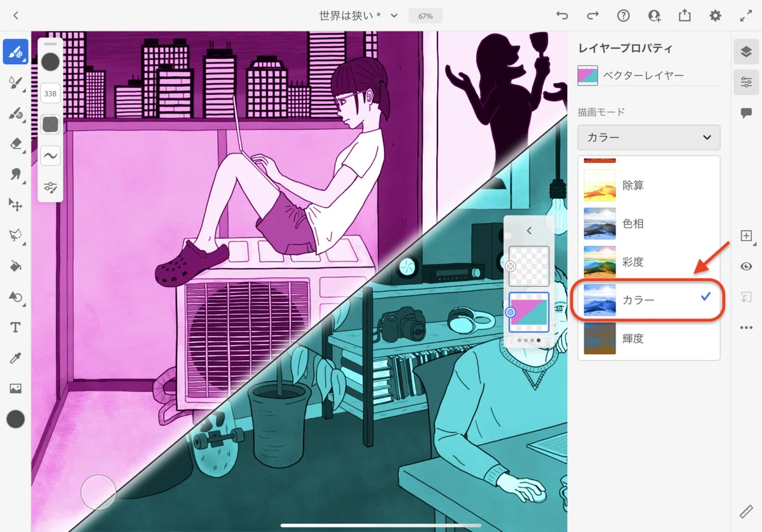The image size is (762, 532).
Task: Open the three-dot layer actions menu
Action: (x=746, y=328)
